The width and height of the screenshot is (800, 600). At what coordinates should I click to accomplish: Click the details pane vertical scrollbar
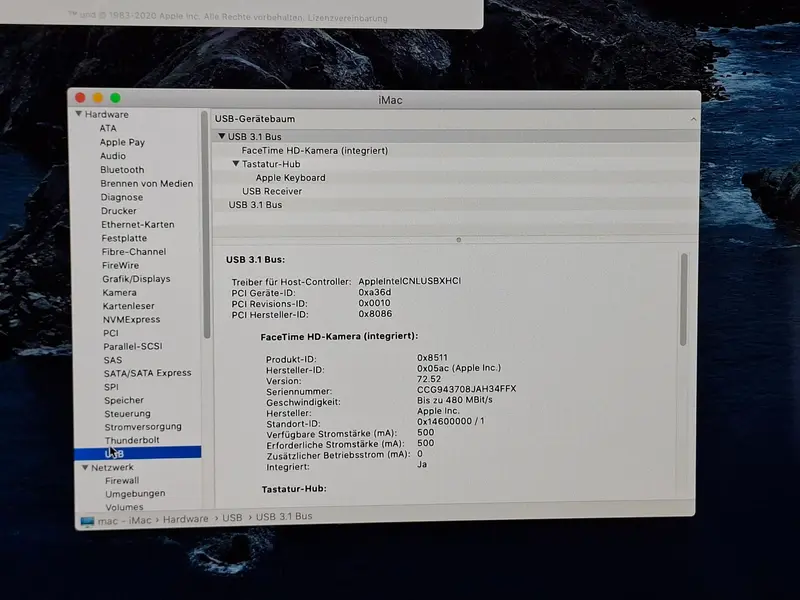click(x=684, y=300)
